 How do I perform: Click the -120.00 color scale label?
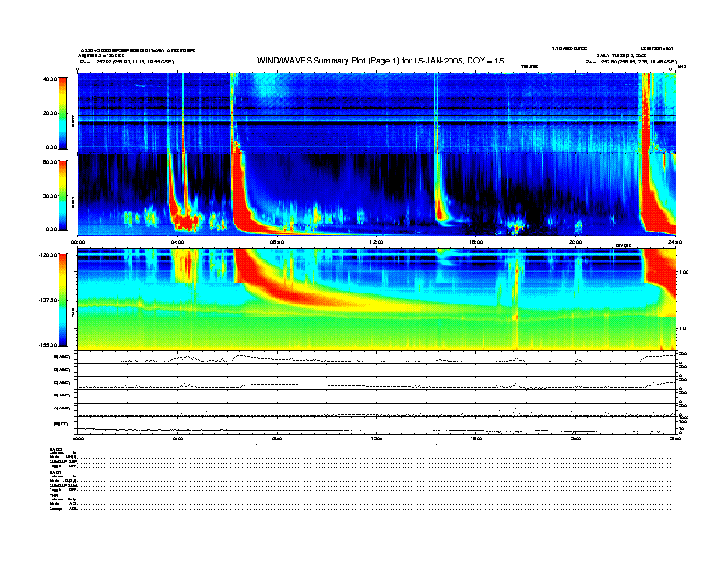[48, 255]
